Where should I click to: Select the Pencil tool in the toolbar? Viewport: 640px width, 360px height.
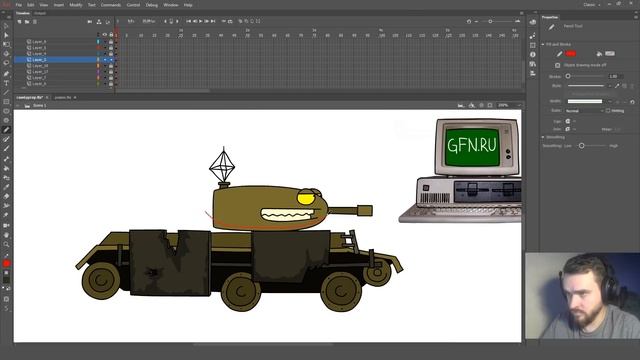(x=6, y=130)
